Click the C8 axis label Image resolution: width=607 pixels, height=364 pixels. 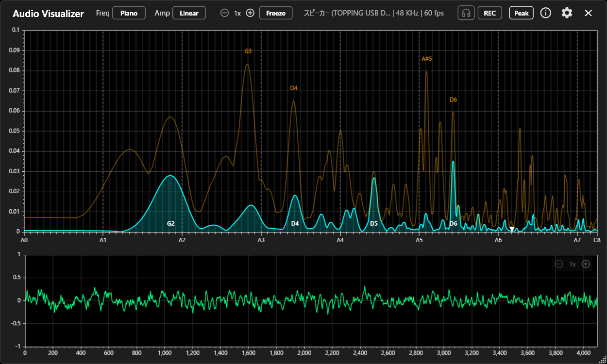(x=597, y=240)
